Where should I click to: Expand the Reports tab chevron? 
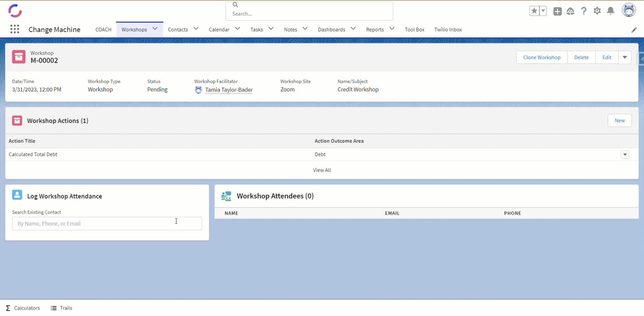[392, 29]
